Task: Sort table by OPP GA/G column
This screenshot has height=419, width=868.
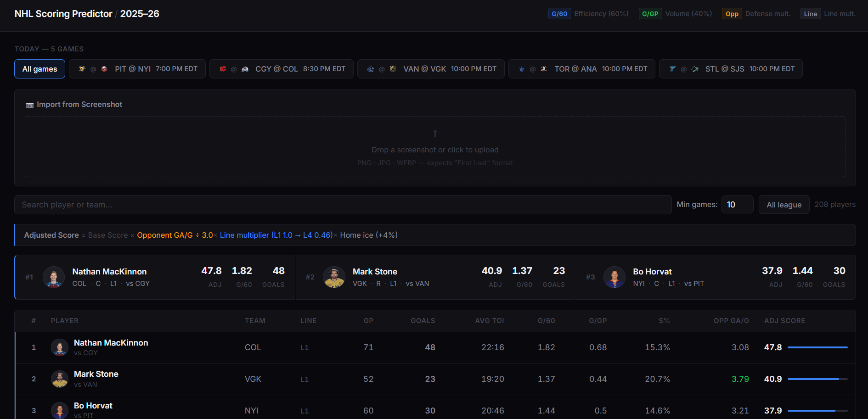Action: tap(731, 321)
